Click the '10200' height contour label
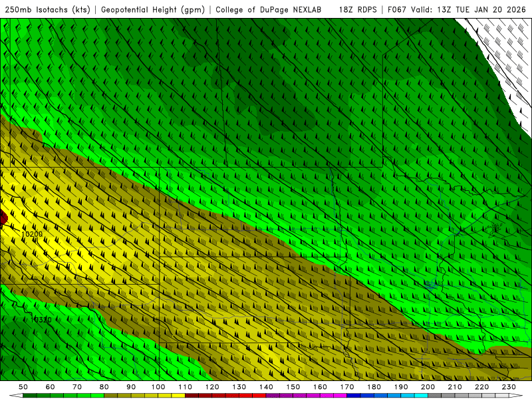 coord(32,234)
